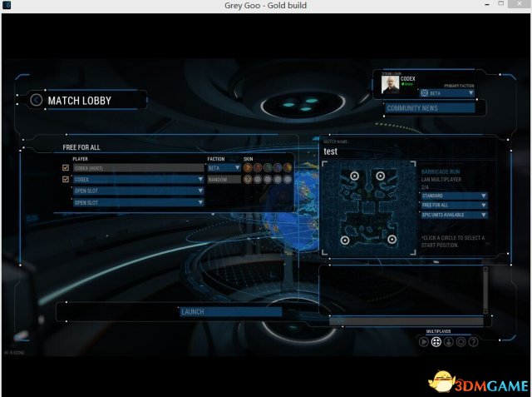The image size is (532, 397).
Task: Choose the random question-mark skin for host
Action: (x=248, y=167)
